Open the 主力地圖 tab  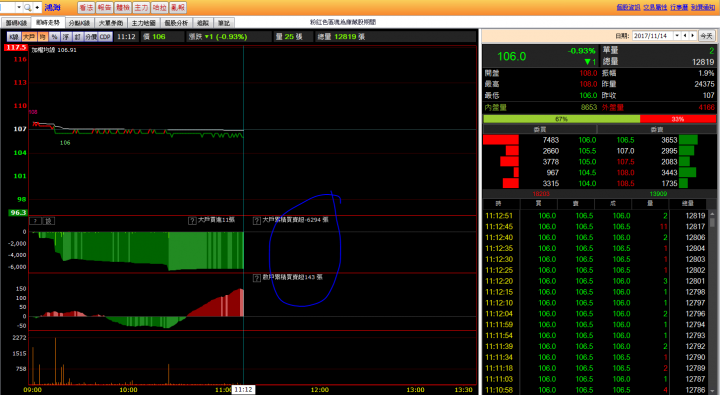coord(143,23)
